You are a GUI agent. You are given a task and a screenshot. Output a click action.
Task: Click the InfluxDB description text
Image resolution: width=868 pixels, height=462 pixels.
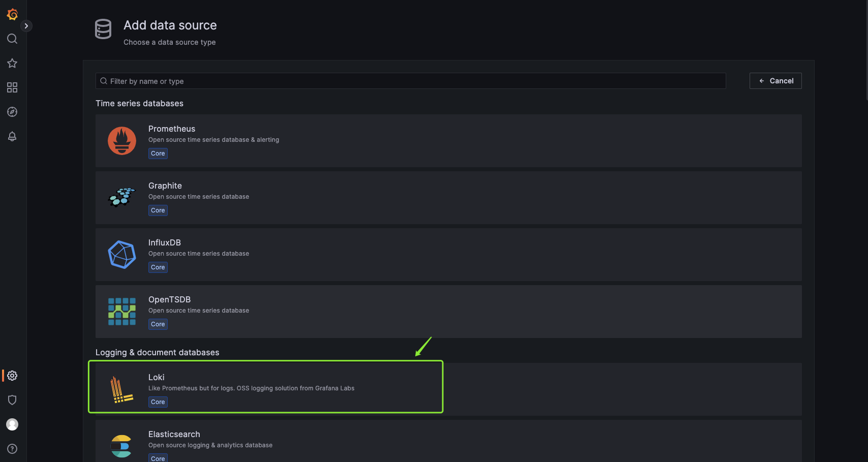199,254
